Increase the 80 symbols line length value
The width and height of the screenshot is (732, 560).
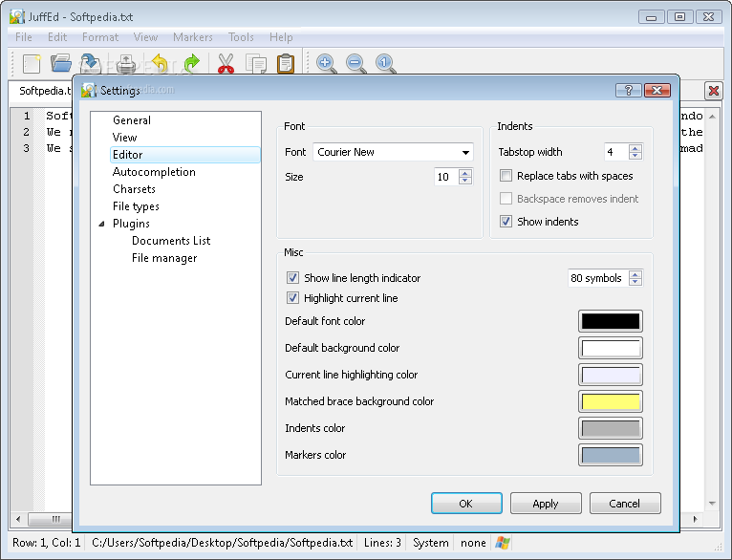(635, 274)
